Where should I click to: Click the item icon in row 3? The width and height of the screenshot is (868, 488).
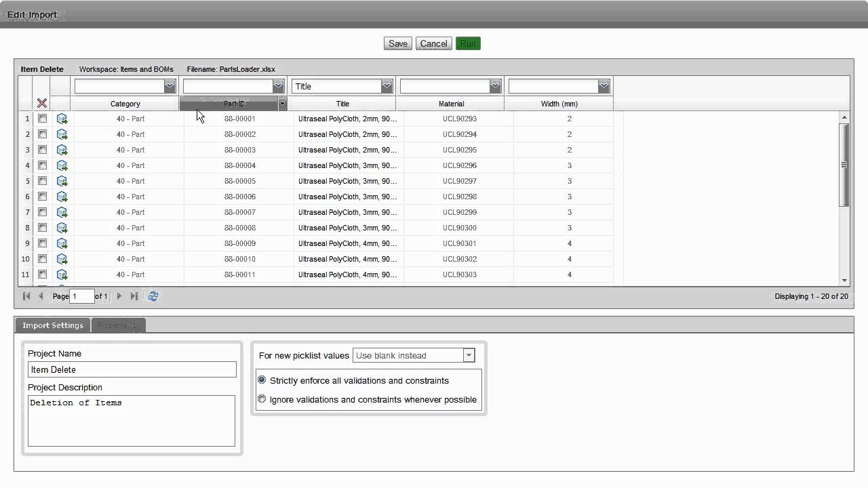[x=62, y=150]
